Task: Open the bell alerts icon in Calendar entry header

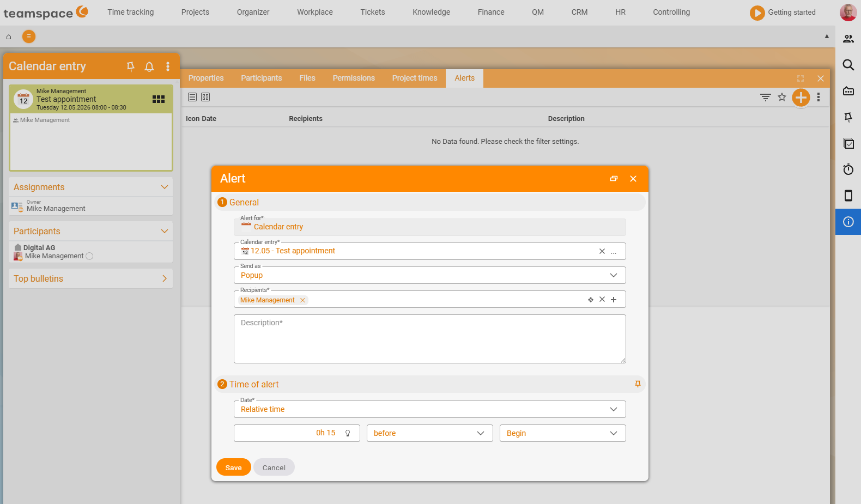Action: coord(149,66)
